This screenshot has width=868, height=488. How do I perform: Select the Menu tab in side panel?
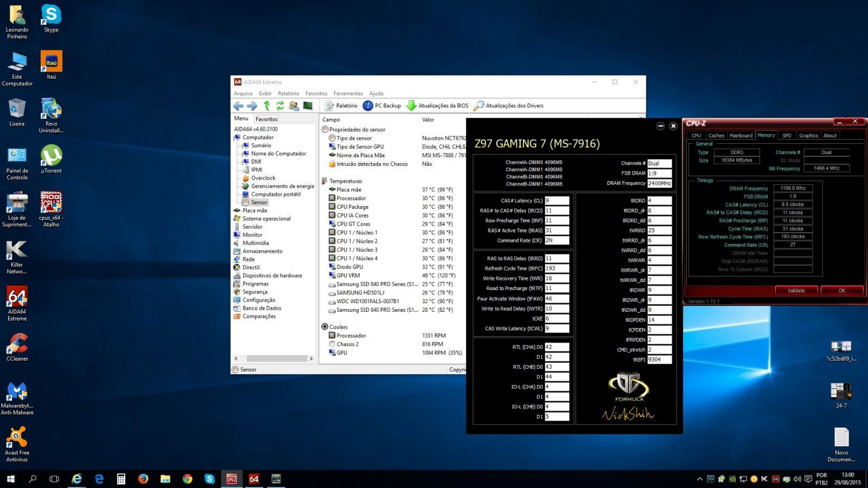(x=241, y=118)
